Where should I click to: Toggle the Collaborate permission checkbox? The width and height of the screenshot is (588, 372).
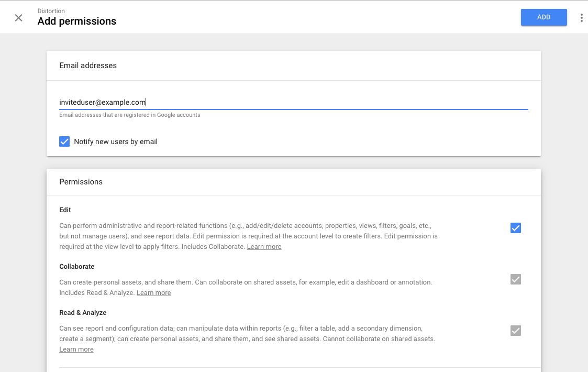[x=516, y=279]
